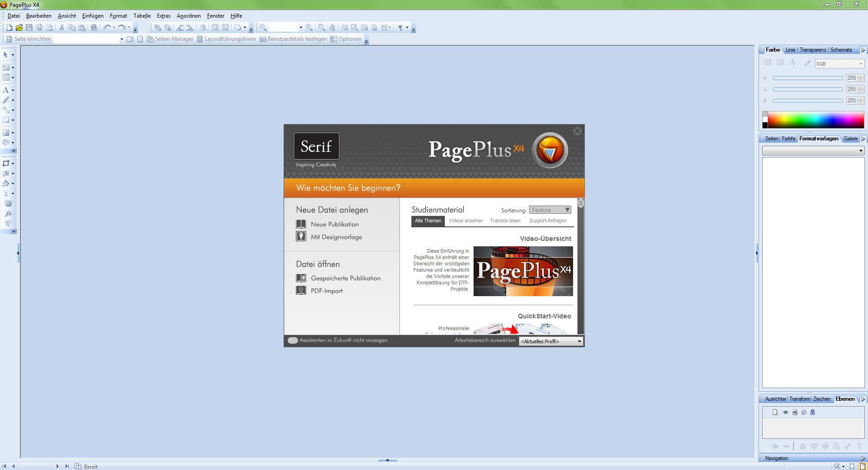Toggle the highlighted page view button in status bar

click(863, 466)
